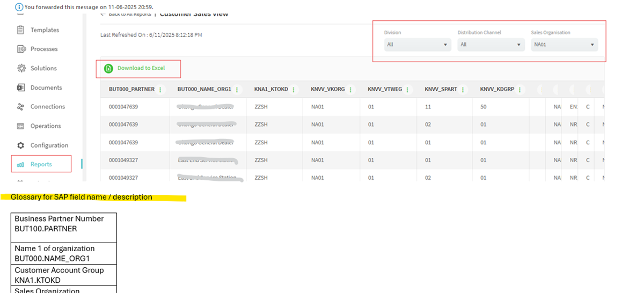Image resolution: width=644 pixels, height=293 pixels.
Task: Click Business Partner Number glossary cell
Action: coord(64,228)
